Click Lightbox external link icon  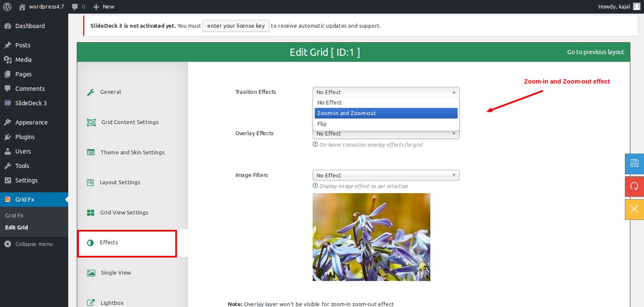point(91,303)
